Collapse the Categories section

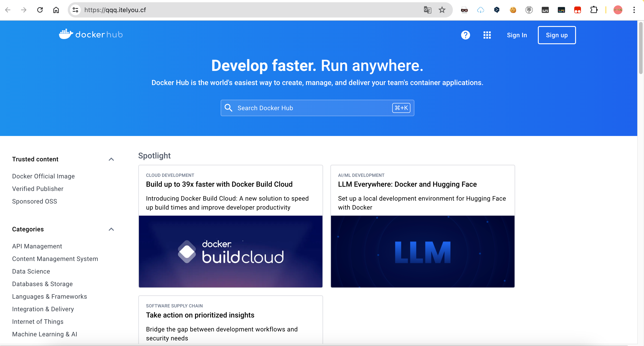[111, 229]
